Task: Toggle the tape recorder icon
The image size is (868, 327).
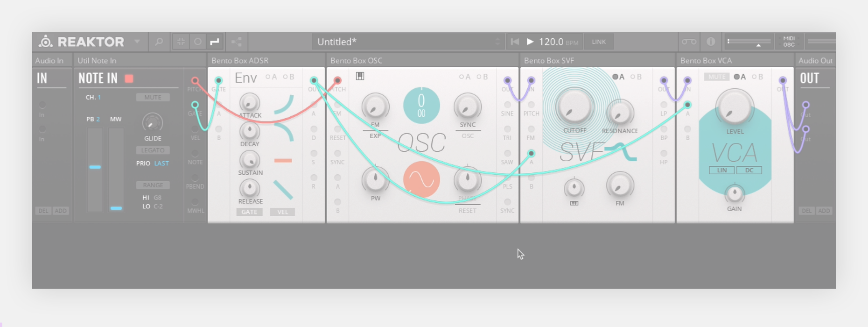Action: click(689, 42)
